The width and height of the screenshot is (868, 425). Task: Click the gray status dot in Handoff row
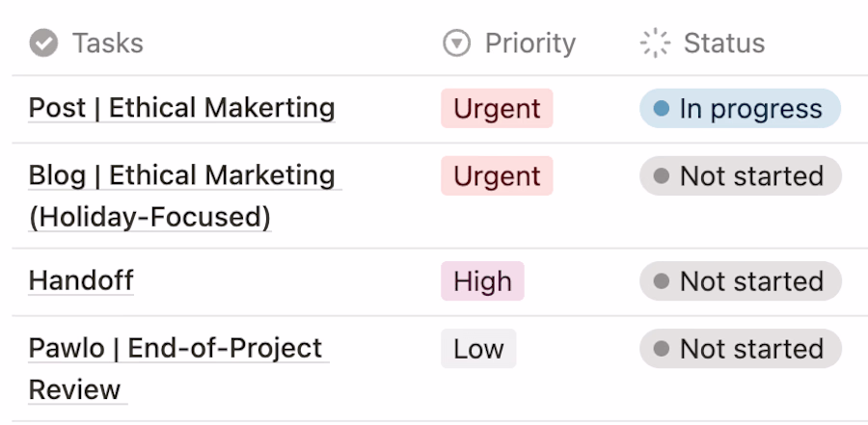[x=661, y=281]
